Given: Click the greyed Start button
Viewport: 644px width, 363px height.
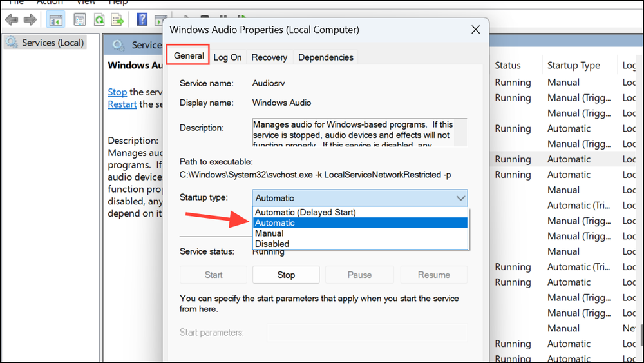Looking at the screenshot, I should tap(213, 275).
